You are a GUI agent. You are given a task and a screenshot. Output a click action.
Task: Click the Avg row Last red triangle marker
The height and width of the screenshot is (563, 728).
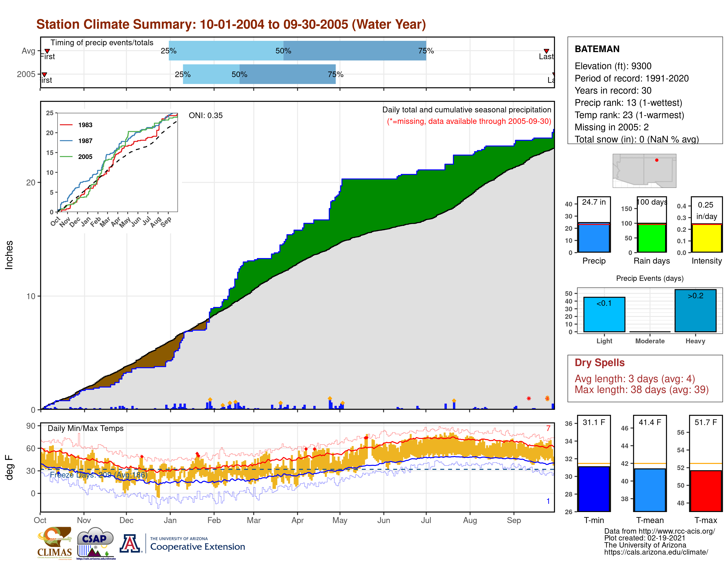(546, 51)
